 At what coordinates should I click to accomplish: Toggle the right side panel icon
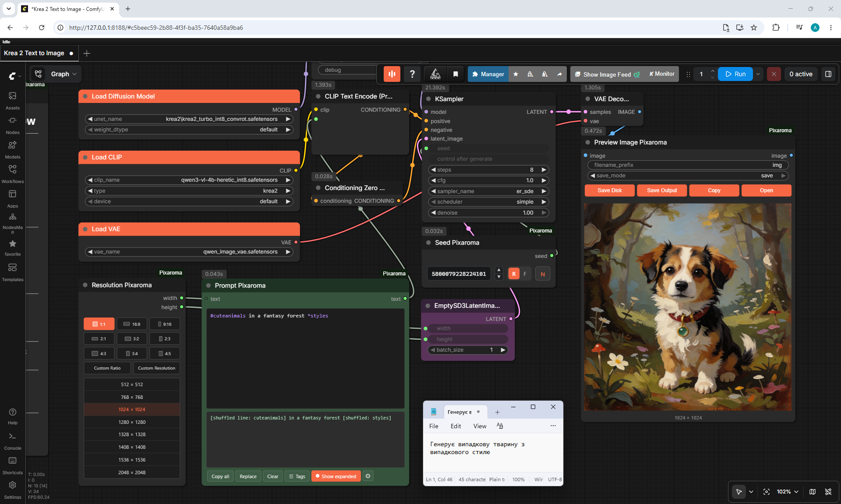pos(828,74)
